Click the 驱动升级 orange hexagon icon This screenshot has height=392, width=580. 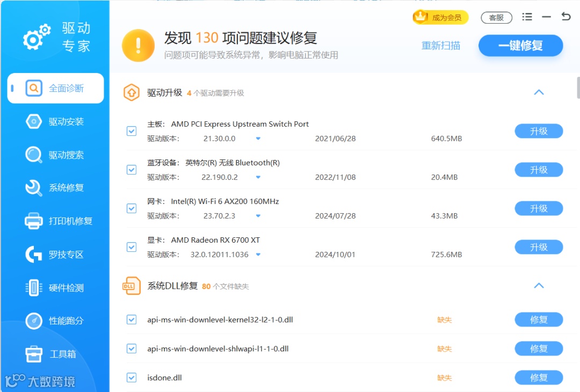132,92
